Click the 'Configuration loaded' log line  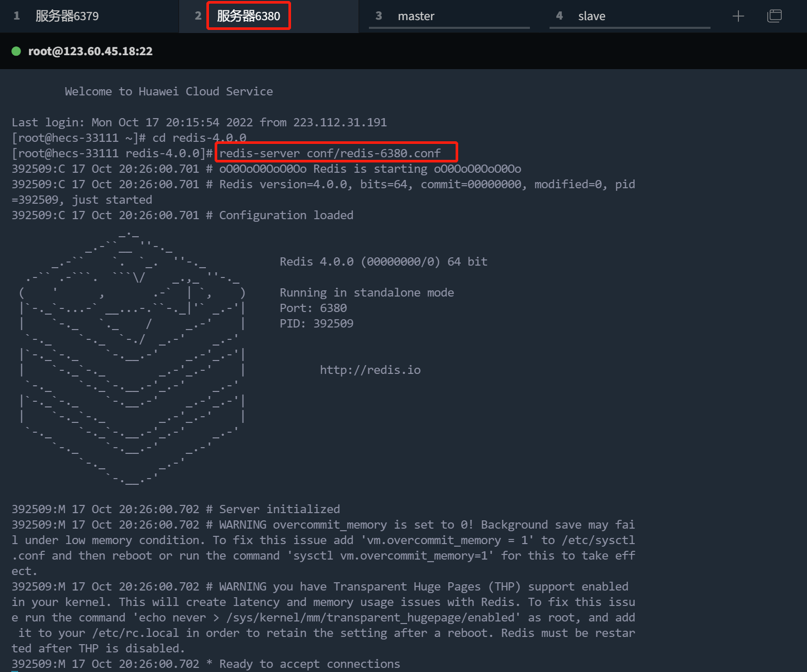286,215
